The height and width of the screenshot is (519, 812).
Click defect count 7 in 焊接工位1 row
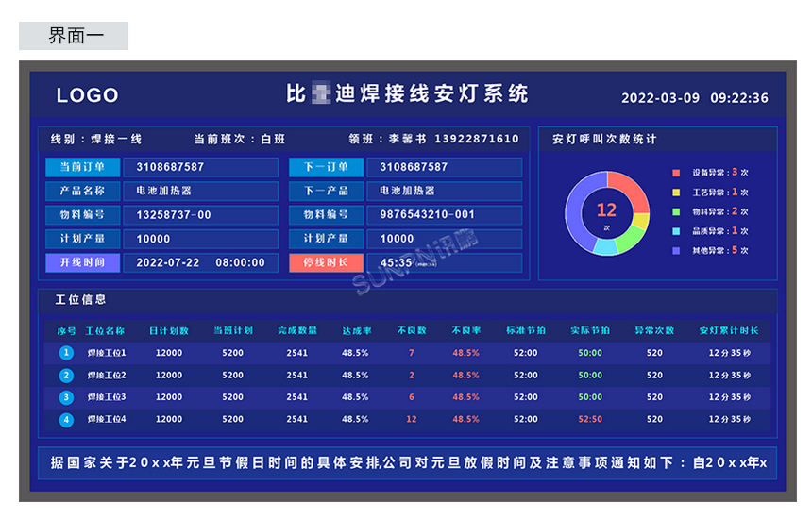pyautogui.click(x=412, y=353)
